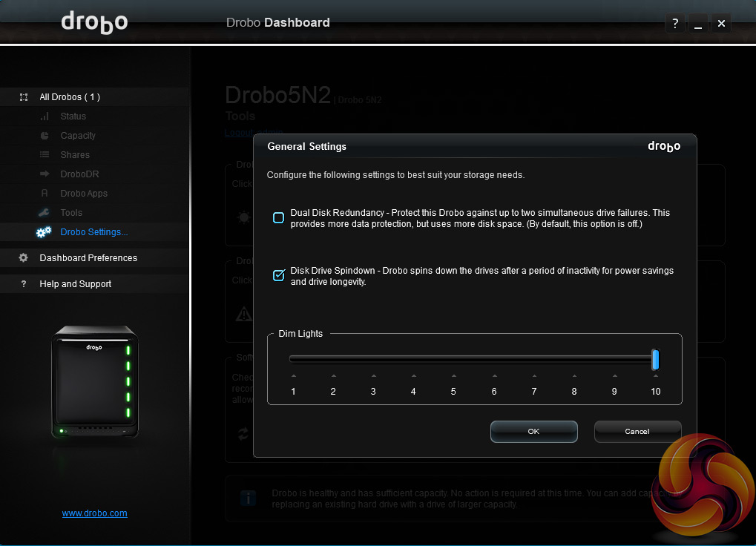Viewport: 756px width, 546px height.
Task: Click the Shares list icon
Action: (45, 155)
